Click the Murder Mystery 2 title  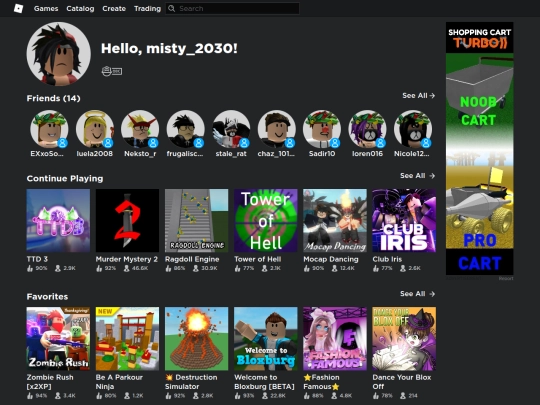click(x=127, y=259)
